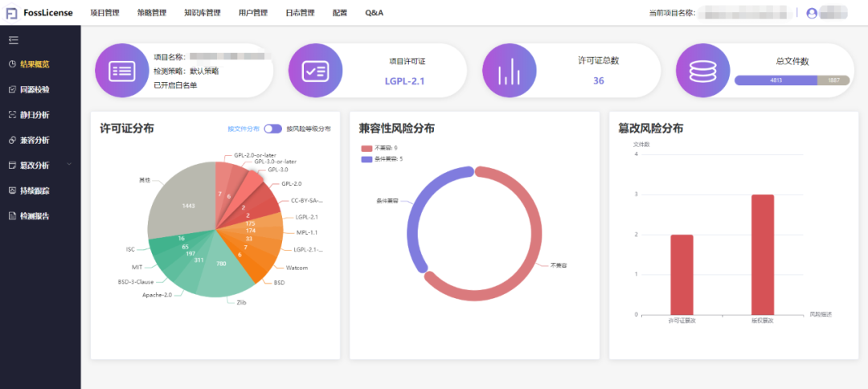Click the 授权篡改 red bar in chart
Viewport: 868px width, 389px height.
point(763,254)
